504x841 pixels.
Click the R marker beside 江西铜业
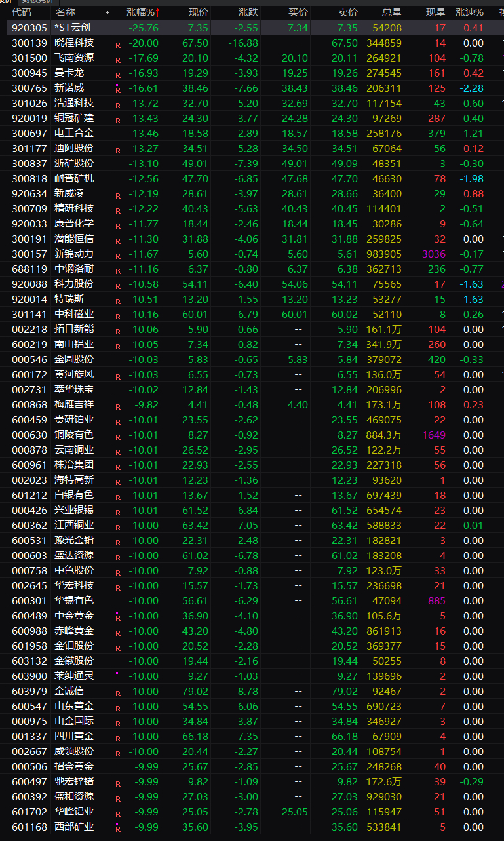(x=118, y=528)
